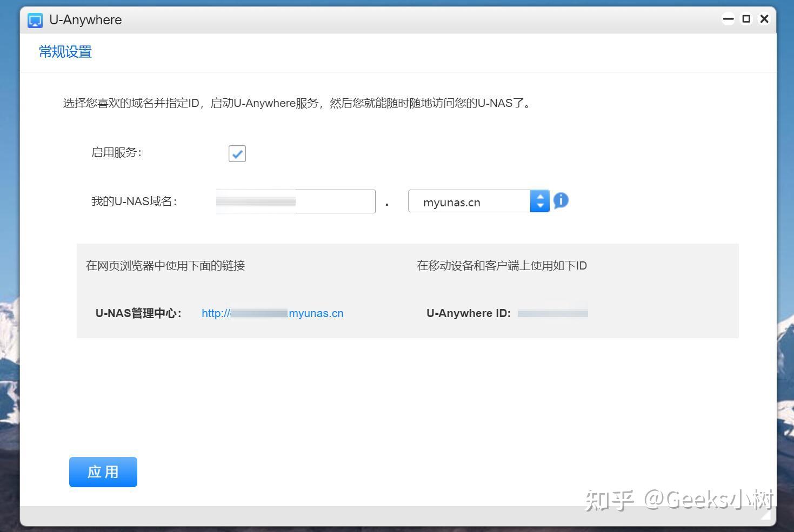The width and height of the screenshot is (794, 532).
Task: Click the 在网页浏览器中使用下面的链接 heading
Action: coord(165,266)
